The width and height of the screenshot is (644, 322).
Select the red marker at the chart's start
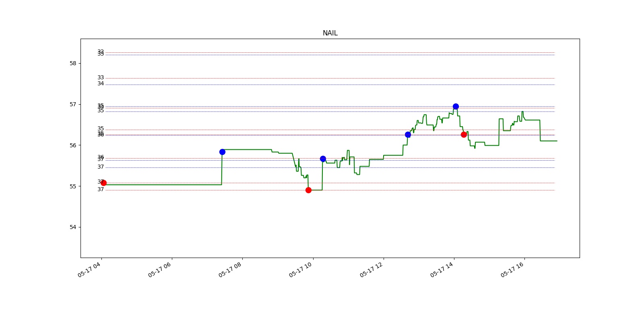point(103,183)
